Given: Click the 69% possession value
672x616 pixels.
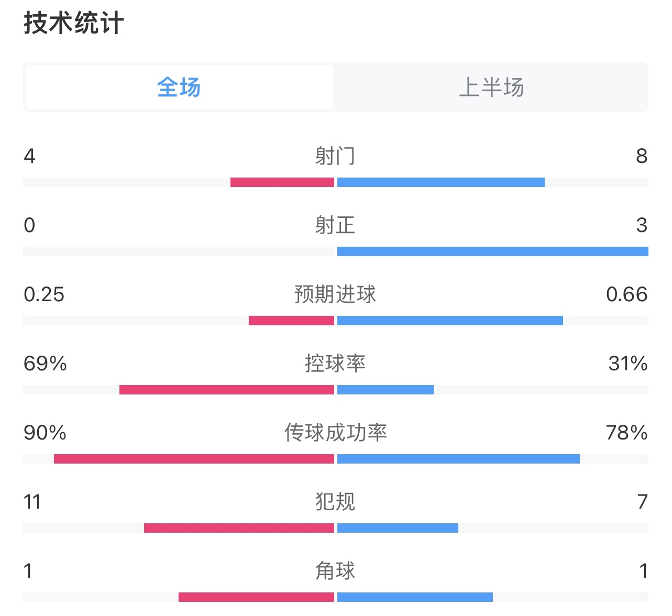Looking at the screenshot, I should [45, 364].
